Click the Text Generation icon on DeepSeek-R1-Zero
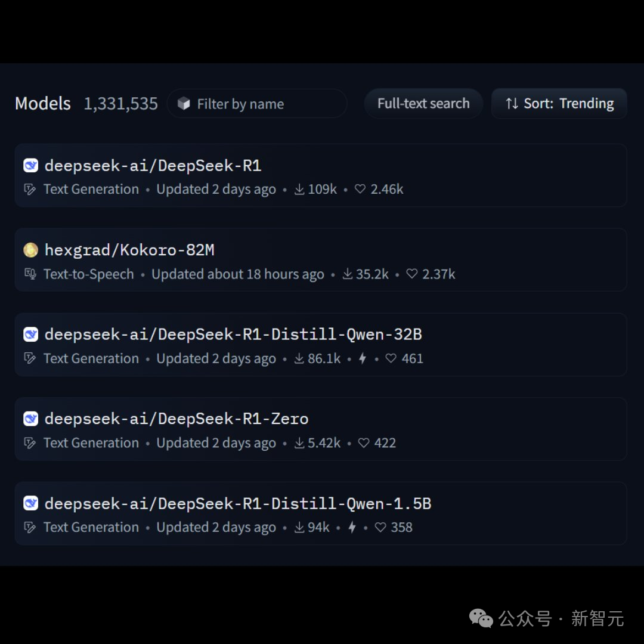The width and height of the screenshot is (644, 644). pos(30,442)
